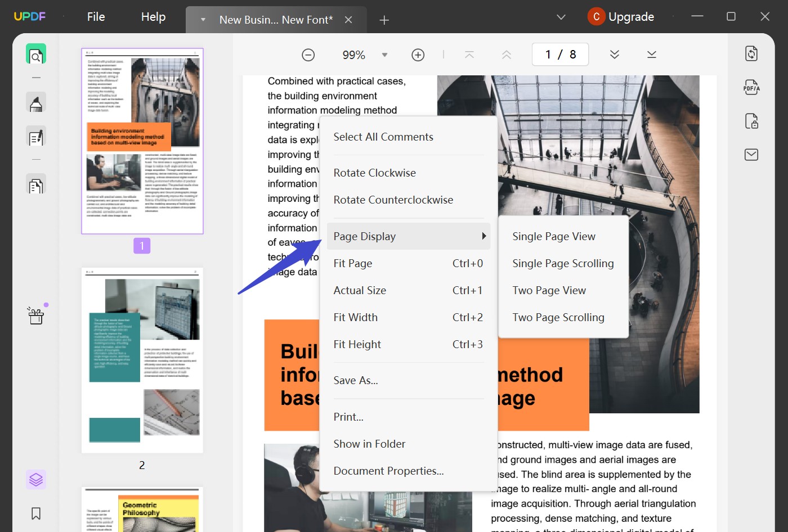This screenshot has height=532, width=788.
Task: Switch to the New Font document tab
Action: pyautogui.click(x=276, y=20)
